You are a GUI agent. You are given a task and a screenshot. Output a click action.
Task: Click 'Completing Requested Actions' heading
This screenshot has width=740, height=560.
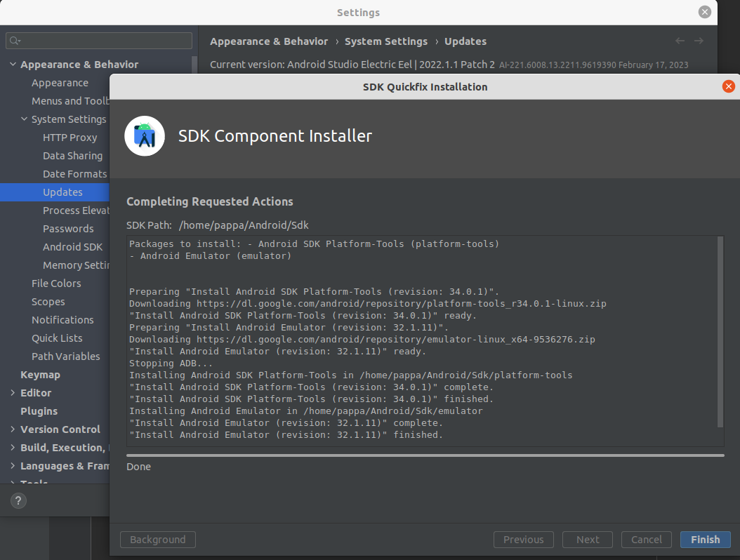click(x=209, y=201)
